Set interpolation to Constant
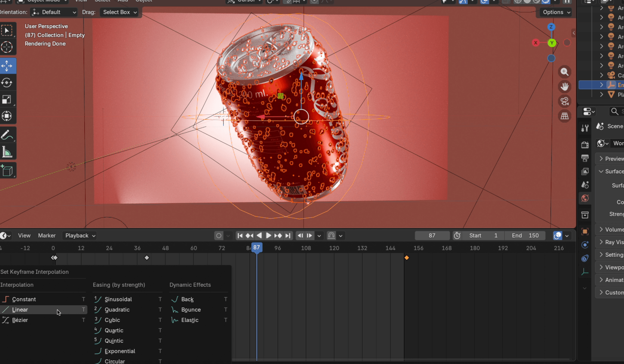 tap(44, 299)
